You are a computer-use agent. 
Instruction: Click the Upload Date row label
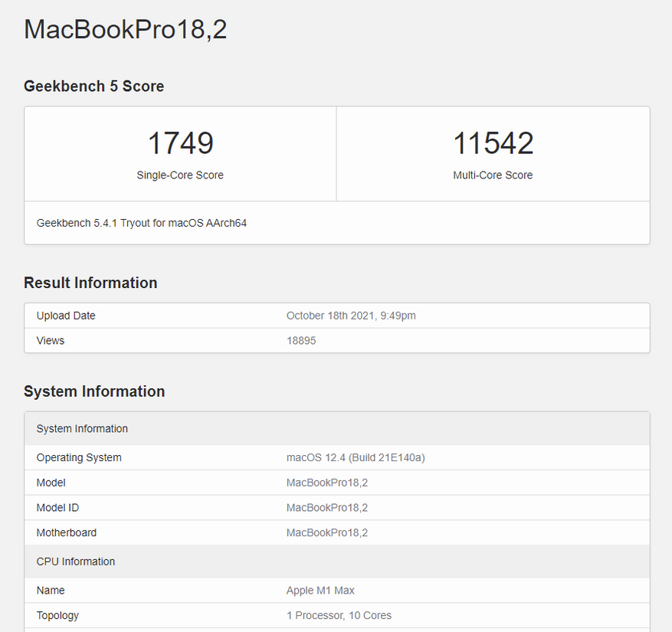tap(66, 316)
